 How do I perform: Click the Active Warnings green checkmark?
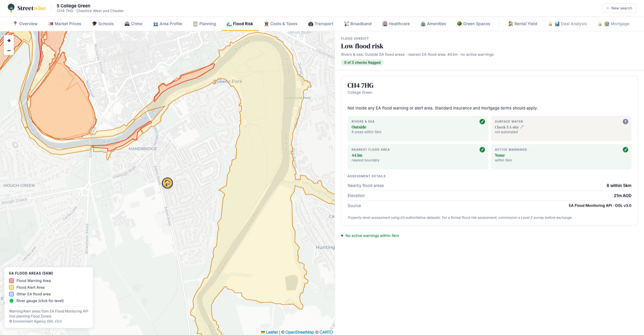(x=625, y=150)
